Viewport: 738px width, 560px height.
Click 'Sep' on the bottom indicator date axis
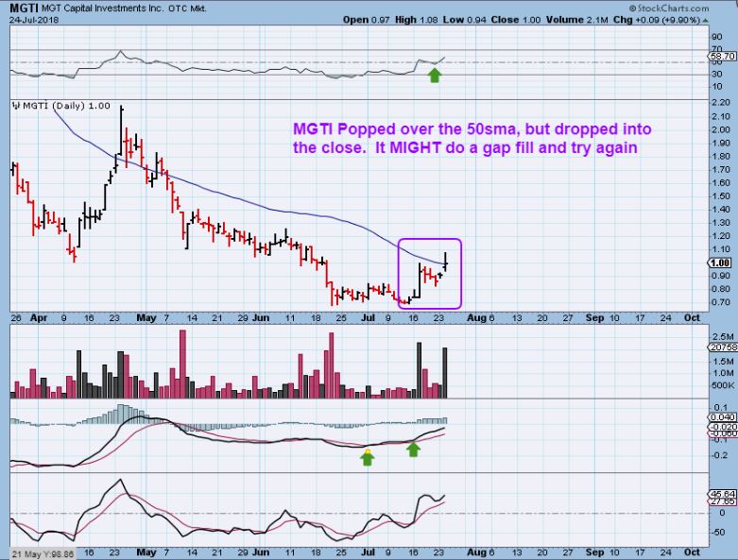point(594,552)
